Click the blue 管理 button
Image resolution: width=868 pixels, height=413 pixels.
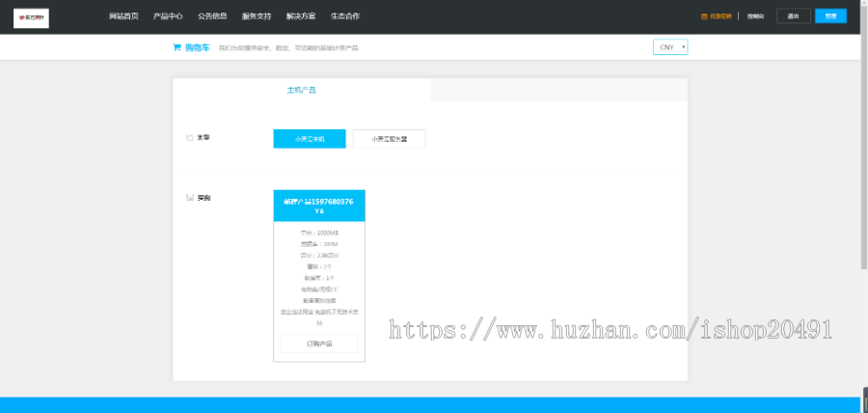point(829,16)
